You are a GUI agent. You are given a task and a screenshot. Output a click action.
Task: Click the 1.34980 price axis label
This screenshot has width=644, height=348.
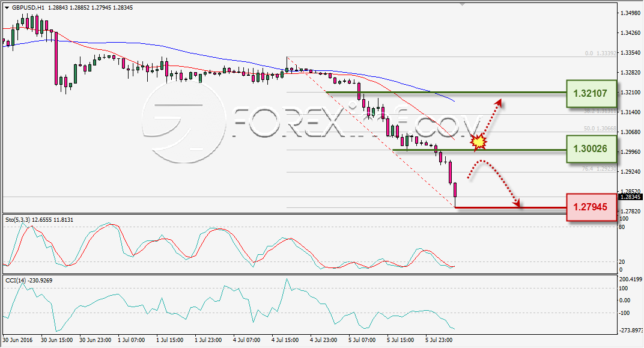630,13
